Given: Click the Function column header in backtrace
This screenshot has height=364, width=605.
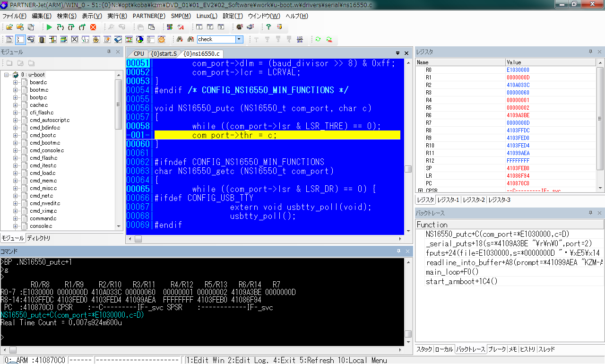Looking at the screenshot, I should click(x=510, y=225).
